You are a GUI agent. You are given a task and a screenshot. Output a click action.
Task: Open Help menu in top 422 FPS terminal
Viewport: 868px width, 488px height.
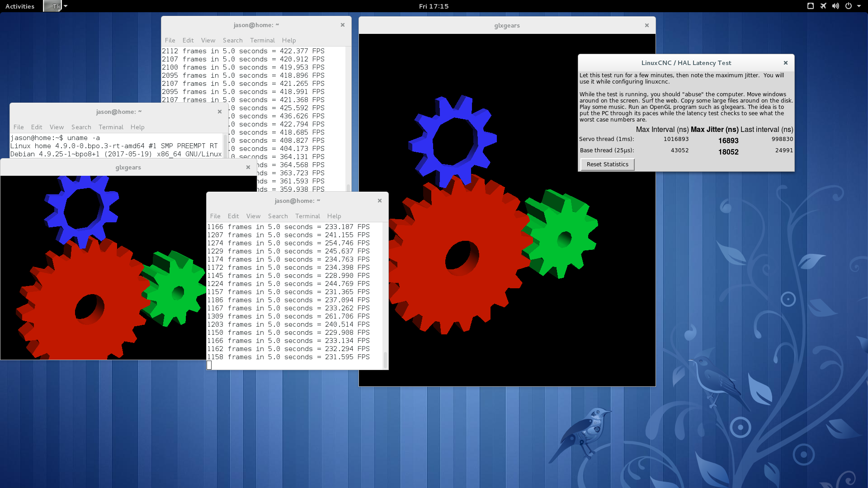point(289,40)
